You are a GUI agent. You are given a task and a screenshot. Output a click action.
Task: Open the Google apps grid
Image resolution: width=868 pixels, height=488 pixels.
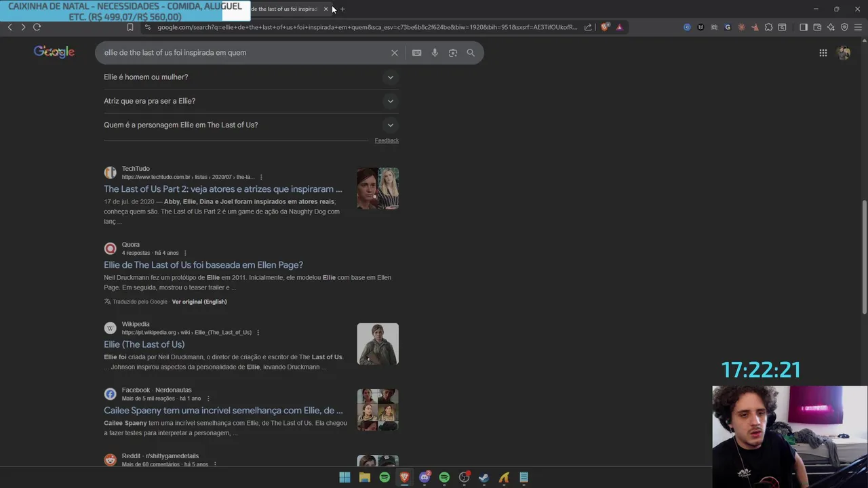823,53
